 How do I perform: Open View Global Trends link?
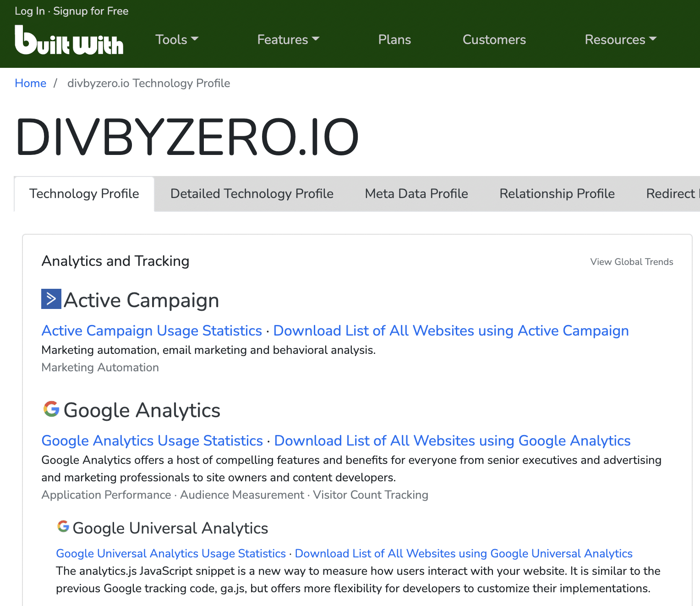click(x=632, y=262)
